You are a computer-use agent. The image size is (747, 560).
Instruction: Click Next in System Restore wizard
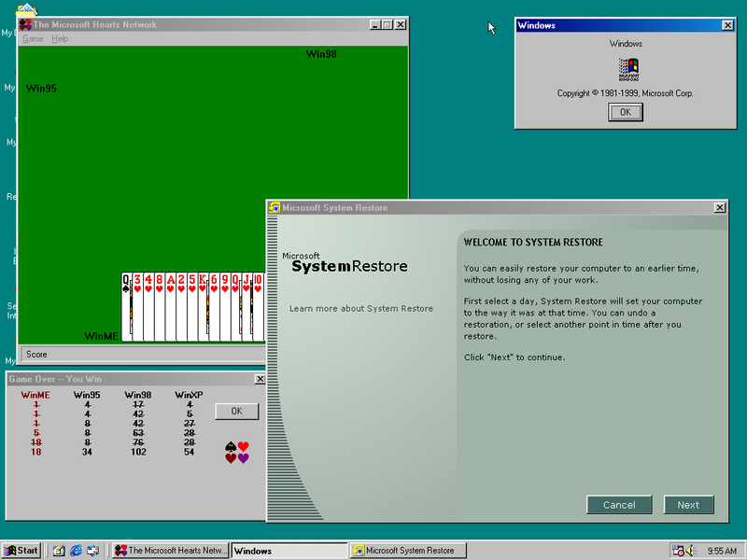click(688, 505)
